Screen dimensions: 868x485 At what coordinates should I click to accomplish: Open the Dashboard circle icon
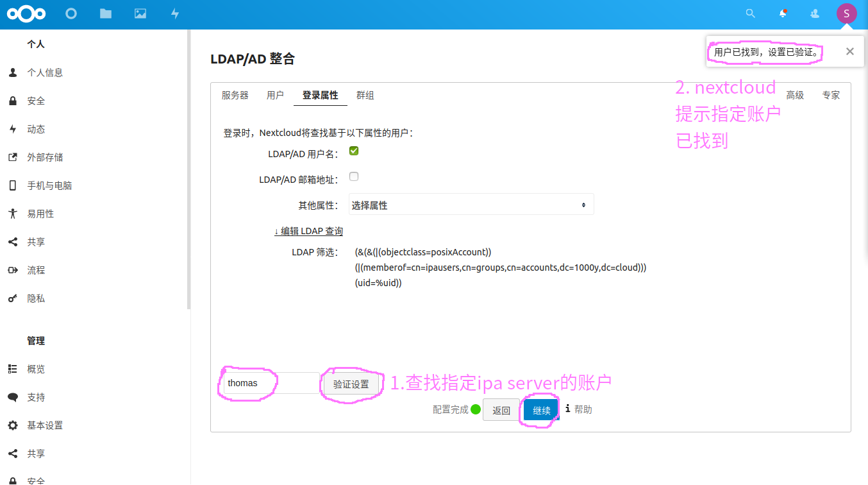pyautogui.click(x=71, y=13)
